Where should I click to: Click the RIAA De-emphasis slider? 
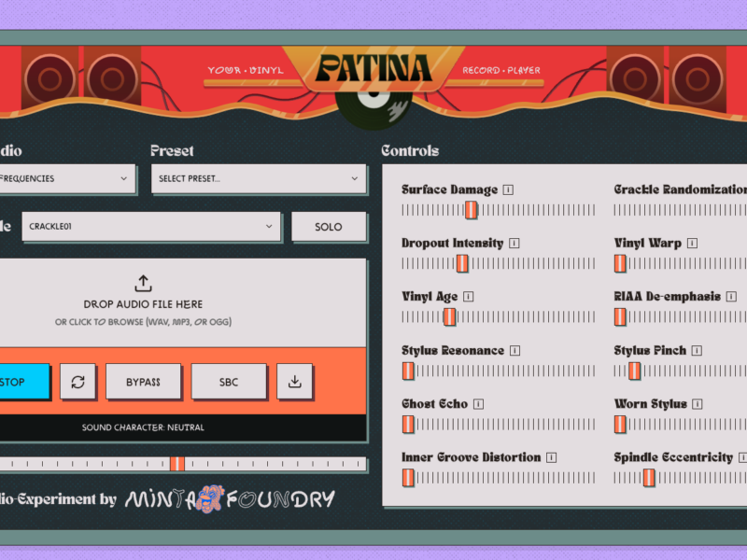pyautogui.click(x=681, y=316)
